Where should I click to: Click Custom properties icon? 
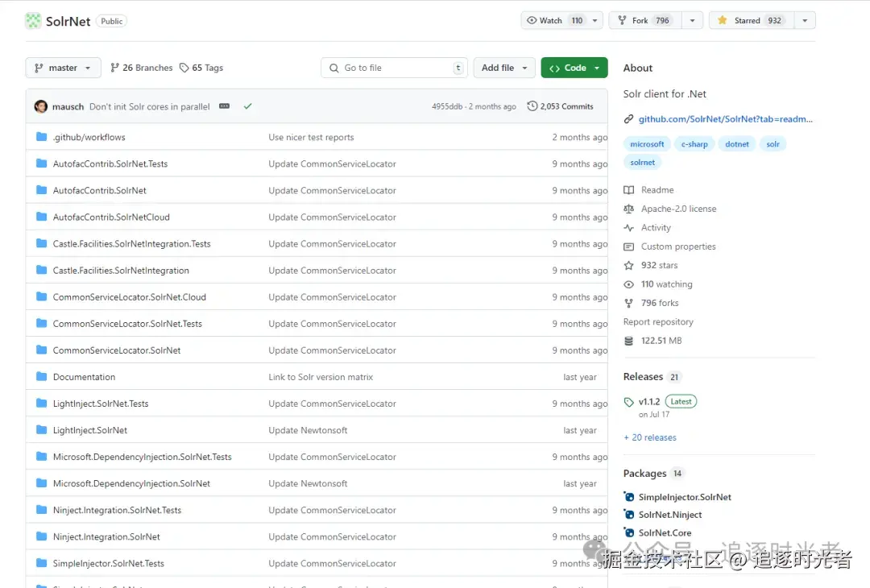628,246
